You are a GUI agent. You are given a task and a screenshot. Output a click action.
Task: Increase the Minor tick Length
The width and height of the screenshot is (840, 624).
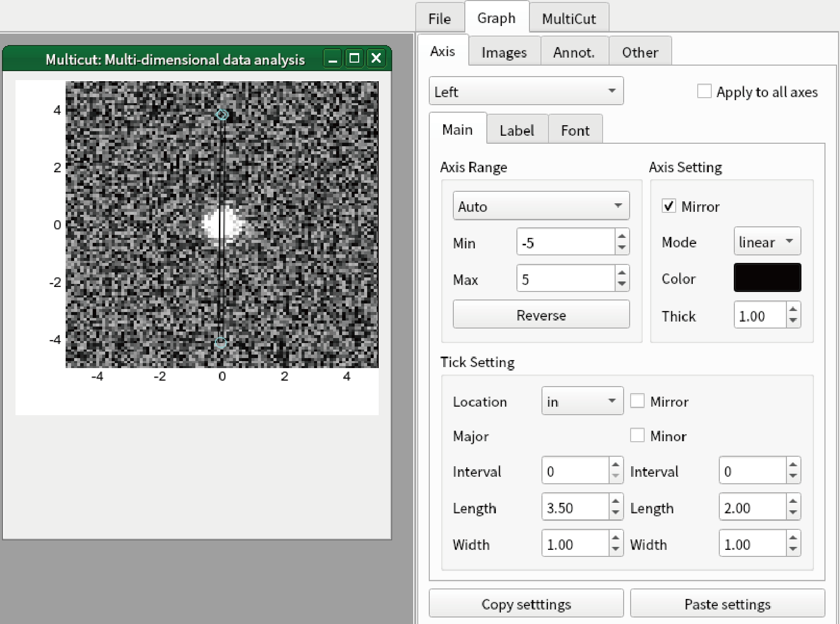pyautogui.click(x=793, y=501)
